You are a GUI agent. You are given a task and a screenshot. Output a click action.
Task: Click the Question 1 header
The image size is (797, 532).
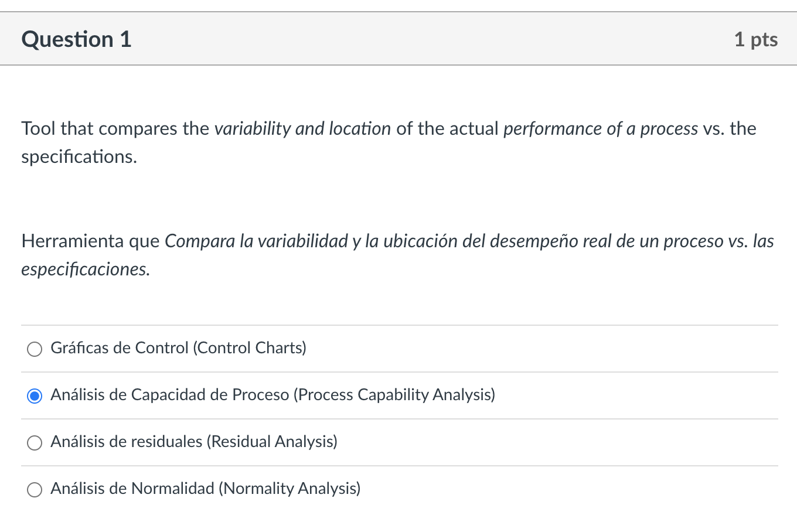click(75, 39)
